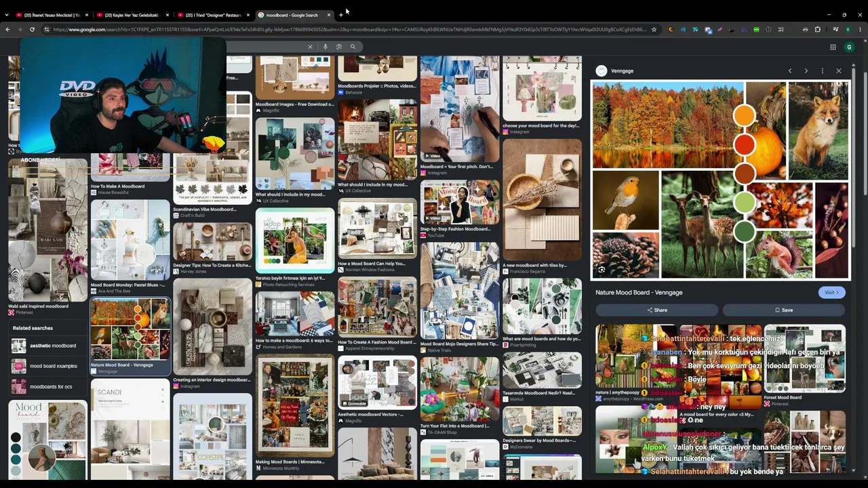The image size is (868, 488).
Task: Open "Creating an interior design moodboard" image
Action: coord(212,327)
